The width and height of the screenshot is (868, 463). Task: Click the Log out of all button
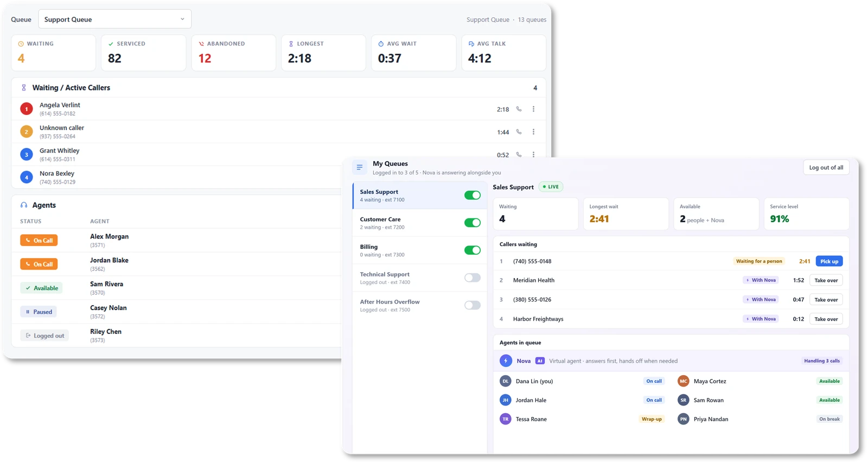click(x=826, y=168)
